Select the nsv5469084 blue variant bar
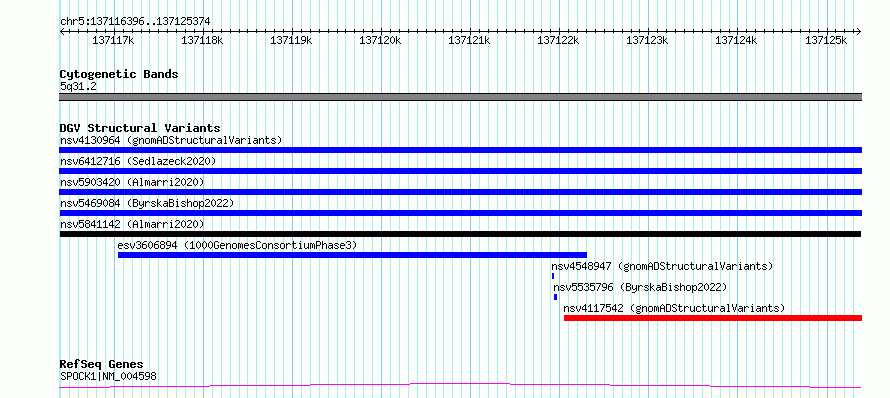This screenshot has height=398, width=890. [x=460, y=213]
